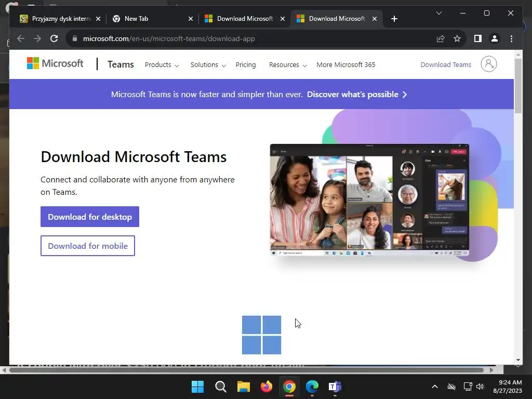
Task: Switch to Chrome in the taskbar
Action: click(289, 387)
